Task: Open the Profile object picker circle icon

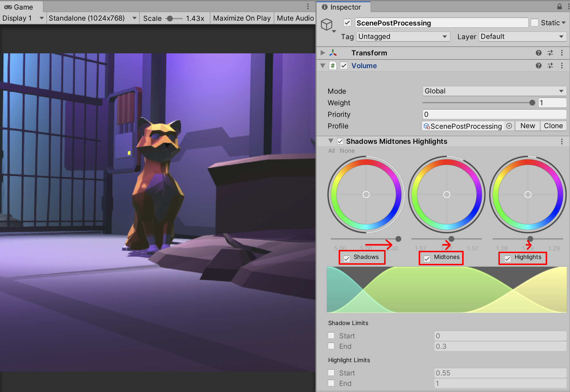Action: coord(509,126)
